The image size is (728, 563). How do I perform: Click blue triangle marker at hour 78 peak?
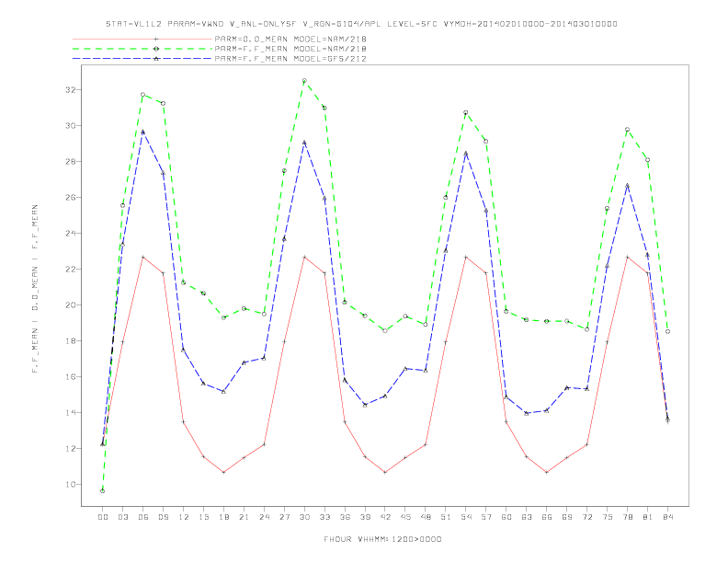pos(628,186)
